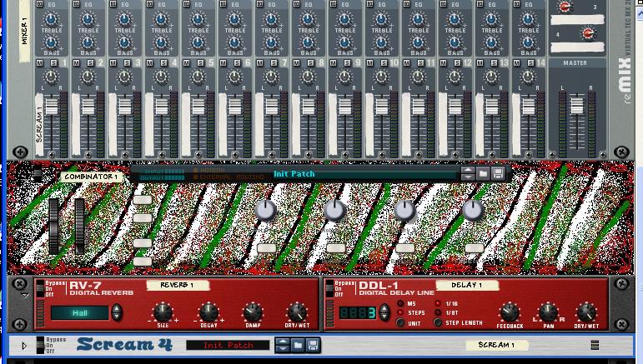Click channel 10 level fader
The image size is (643, 364).
(x=382, y=107)
